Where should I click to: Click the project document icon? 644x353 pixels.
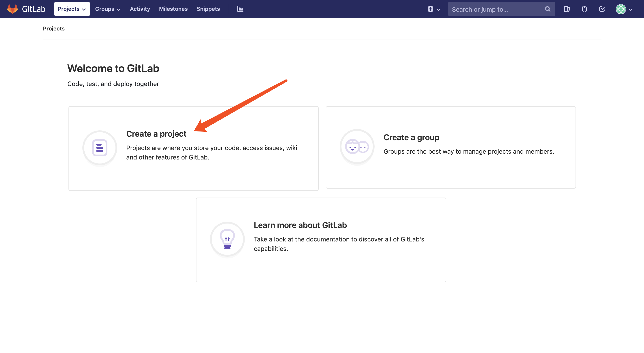click(100, 148)
